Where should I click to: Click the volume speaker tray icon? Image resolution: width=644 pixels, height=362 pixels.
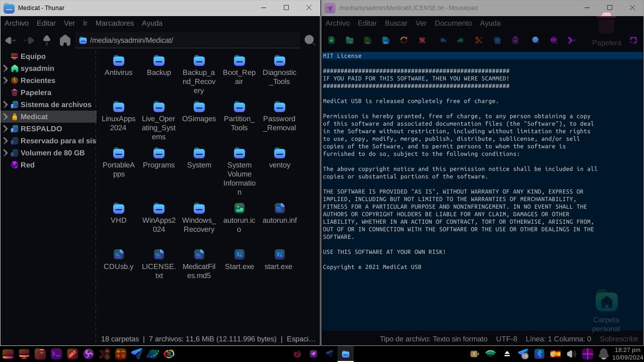tap(571, 354)
